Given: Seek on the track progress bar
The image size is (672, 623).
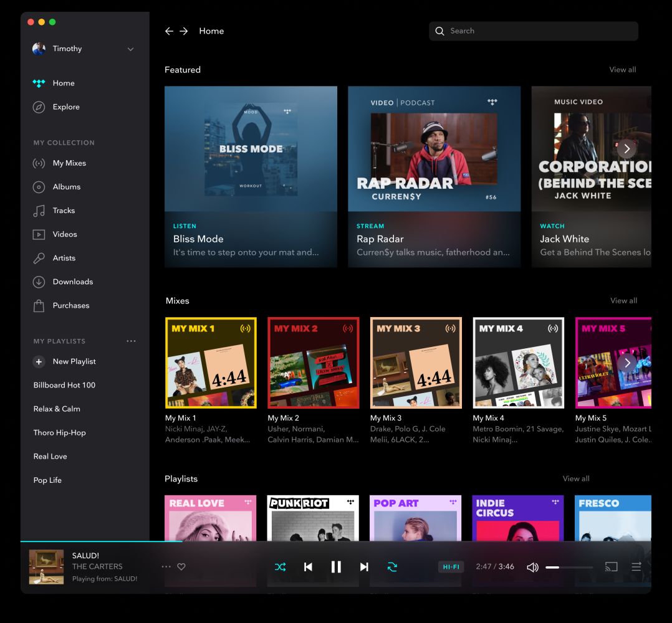Looking at the screenshot, I should click(335, 541).
